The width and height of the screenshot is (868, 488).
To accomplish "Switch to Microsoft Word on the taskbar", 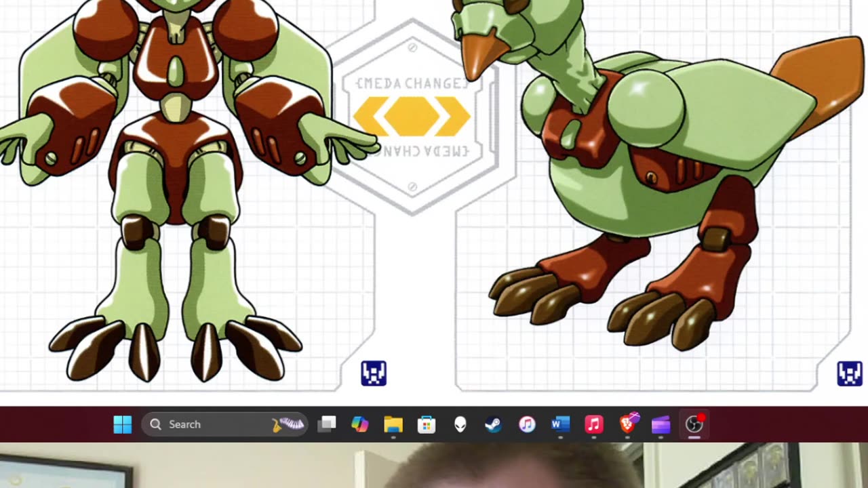I will (x=560, y=424).
